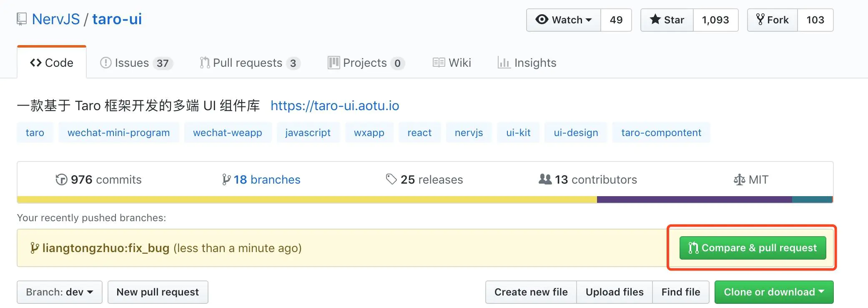Switch to the Issues tab

coord(136,63)
